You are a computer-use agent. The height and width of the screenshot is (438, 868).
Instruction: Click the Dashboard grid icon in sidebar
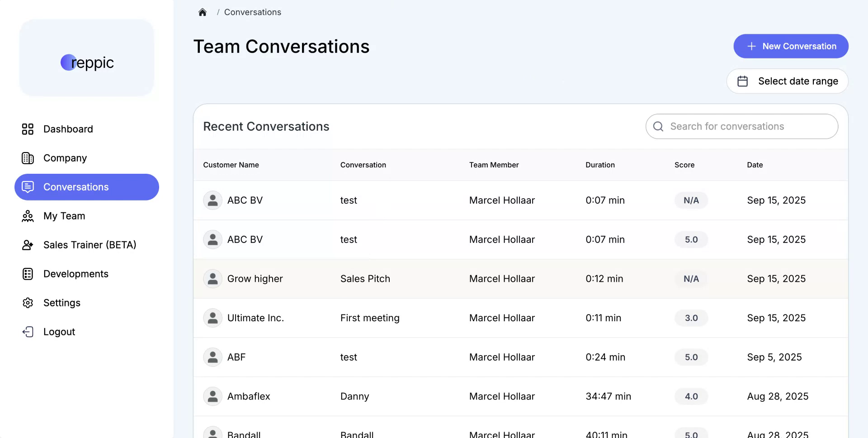click(x=28, y=129)
